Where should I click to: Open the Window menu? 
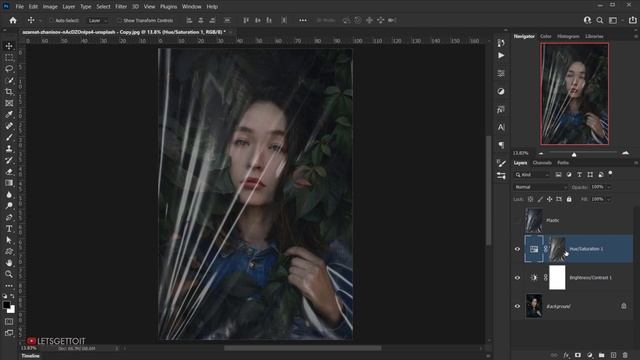coord(191,7)
